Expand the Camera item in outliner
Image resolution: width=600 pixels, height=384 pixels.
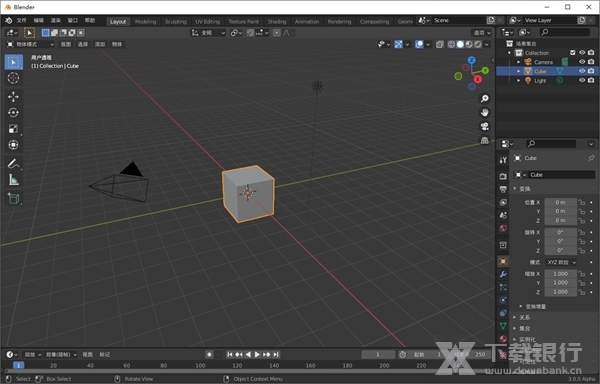518,62
